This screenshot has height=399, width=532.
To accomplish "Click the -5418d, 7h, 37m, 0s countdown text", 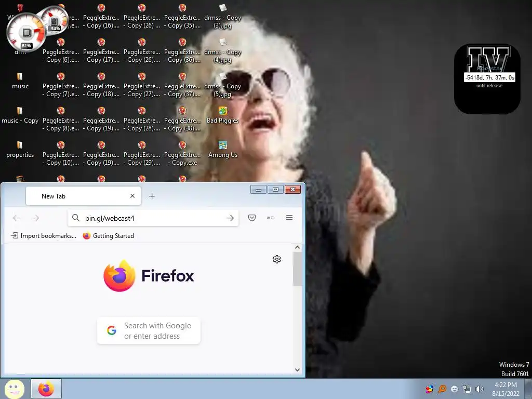I will [x=489, y=77].
